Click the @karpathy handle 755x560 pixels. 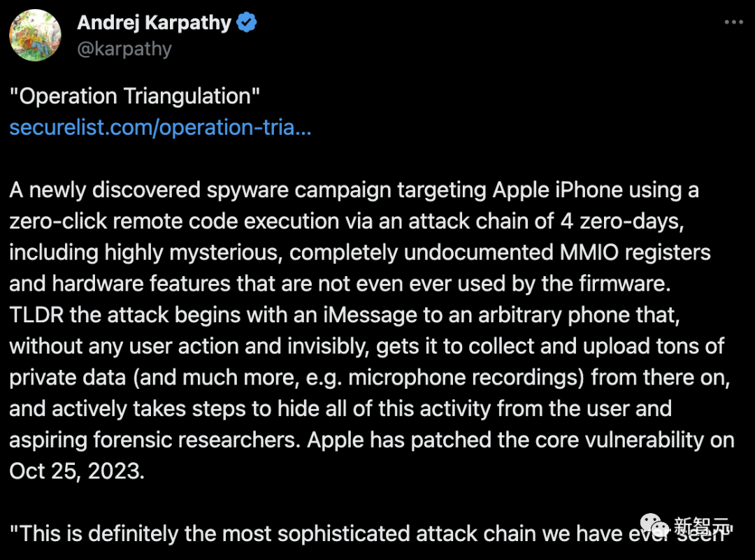click(x=124, y=49)
